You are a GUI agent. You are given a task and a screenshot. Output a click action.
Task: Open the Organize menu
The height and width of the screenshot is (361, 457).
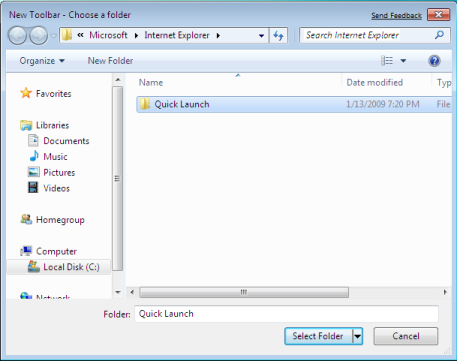(x=42, y=61)
